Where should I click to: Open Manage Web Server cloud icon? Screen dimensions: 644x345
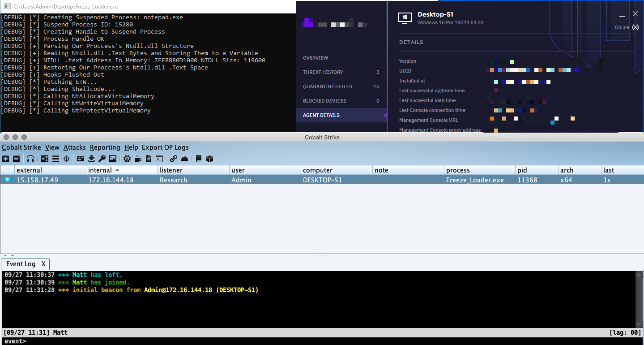pyautogui.click(x=184, y=159)
